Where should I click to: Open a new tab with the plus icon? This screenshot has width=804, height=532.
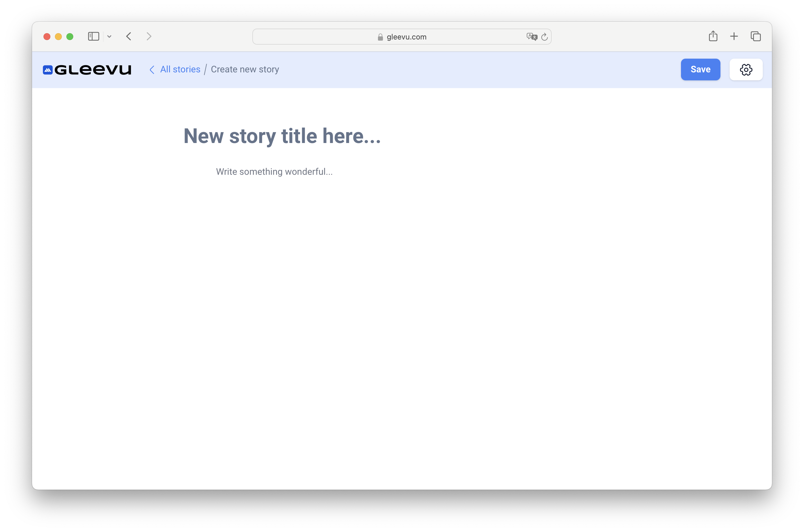pos(734,36)
